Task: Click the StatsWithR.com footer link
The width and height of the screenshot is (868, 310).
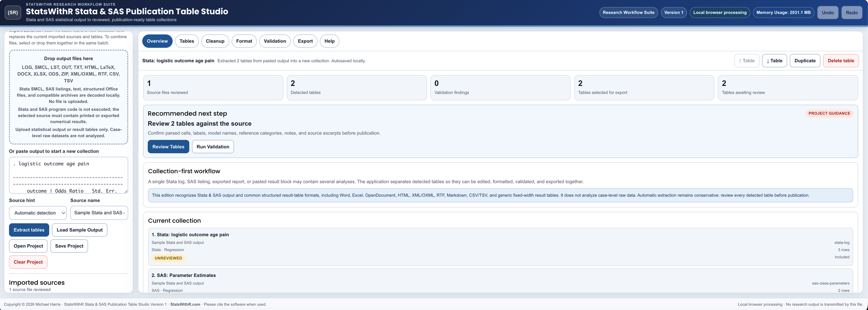Action: point(185,304)
